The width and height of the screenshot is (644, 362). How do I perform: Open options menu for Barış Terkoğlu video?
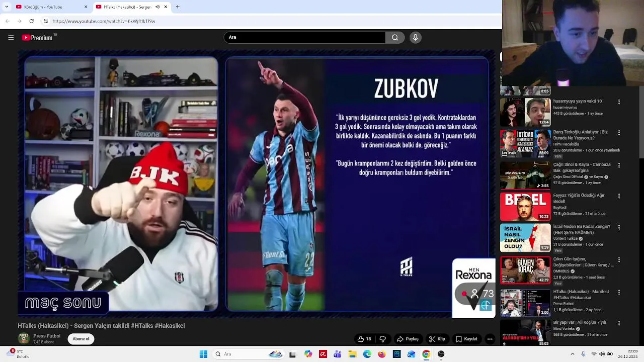pyautogui.click(x=619, y=133)
